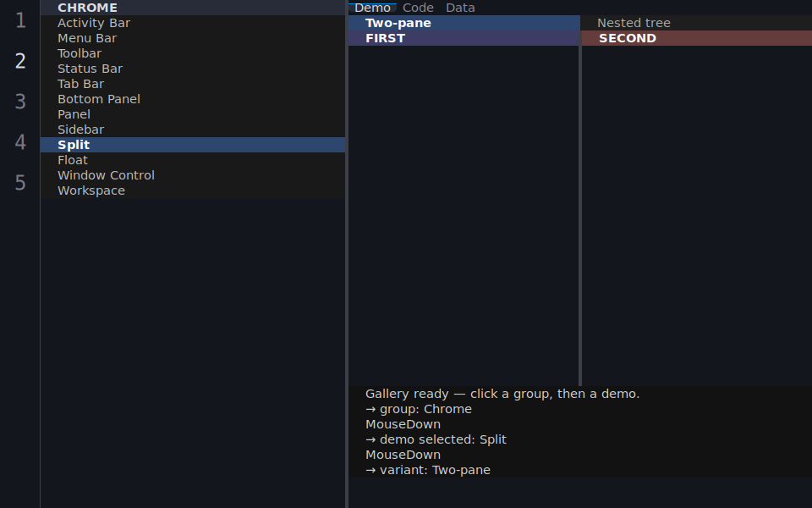Screen dimensions: 812x508
Task: Select the Menu Bar demo
Action: 193,38
